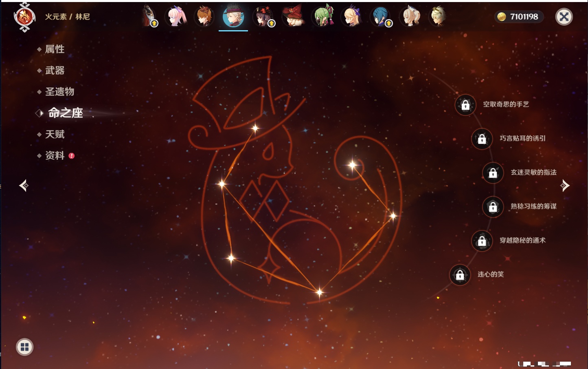588x369 pixels.
Task: Select the last avatar with gold headband
Action: pyautogui.click(x=439, y=17)
